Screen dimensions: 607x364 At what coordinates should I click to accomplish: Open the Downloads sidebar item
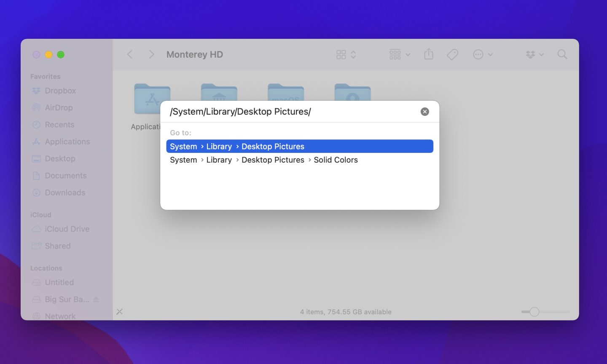pyautogui.click(x=64, y=193)
